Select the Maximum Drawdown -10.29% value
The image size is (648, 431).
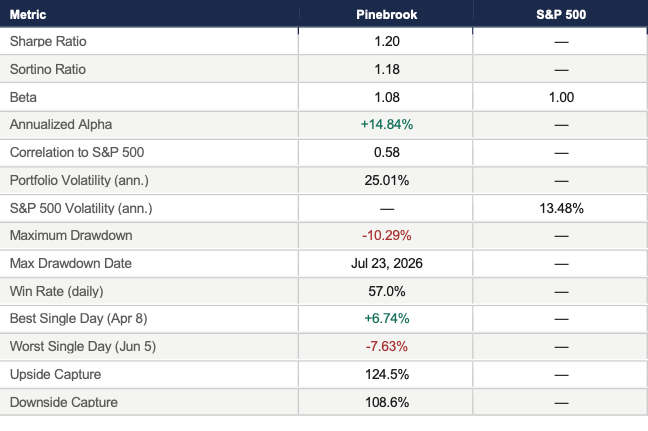pos(387,236)
